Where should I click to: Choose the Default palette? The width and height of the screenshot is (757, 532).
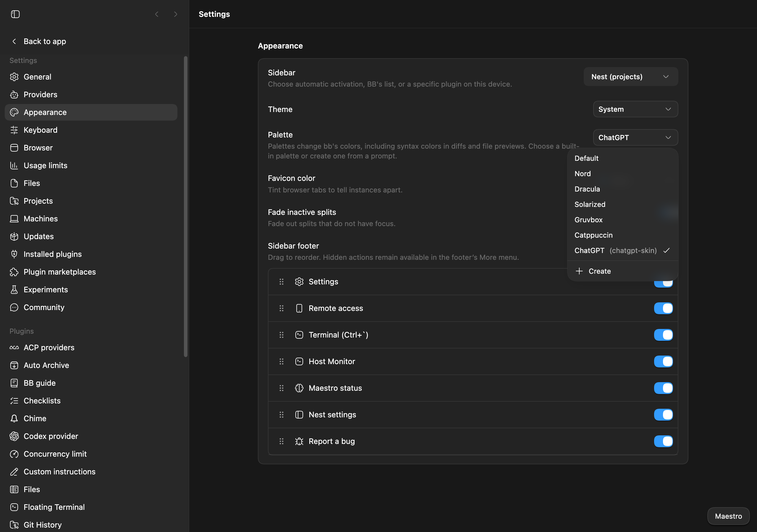pyautogui.click(x=622, y=158)
